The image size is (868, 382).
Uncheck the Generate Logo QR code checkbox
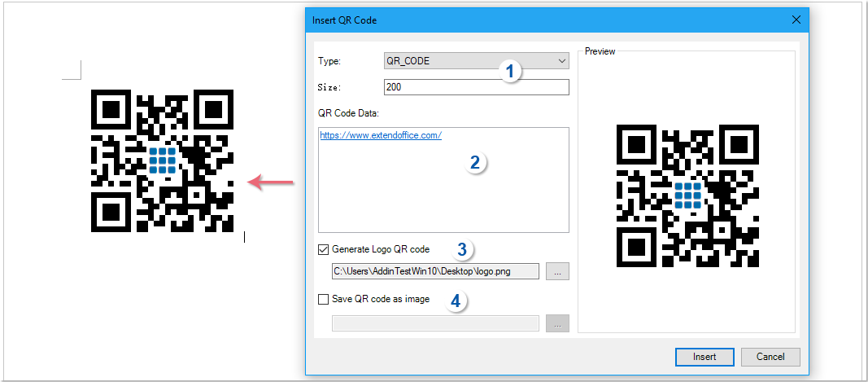(x=324, y=249)
